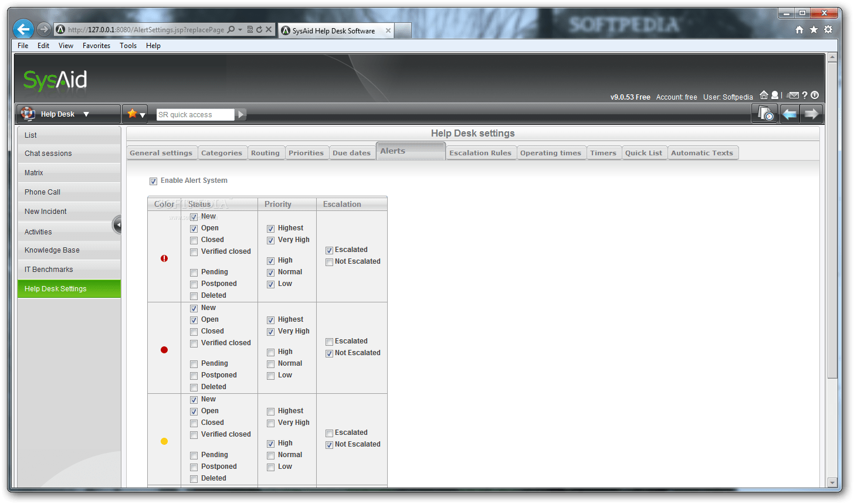Open the Tools menu
This screenshot has width=854, height=504.
pyautogui.click(x=128, y=45)
